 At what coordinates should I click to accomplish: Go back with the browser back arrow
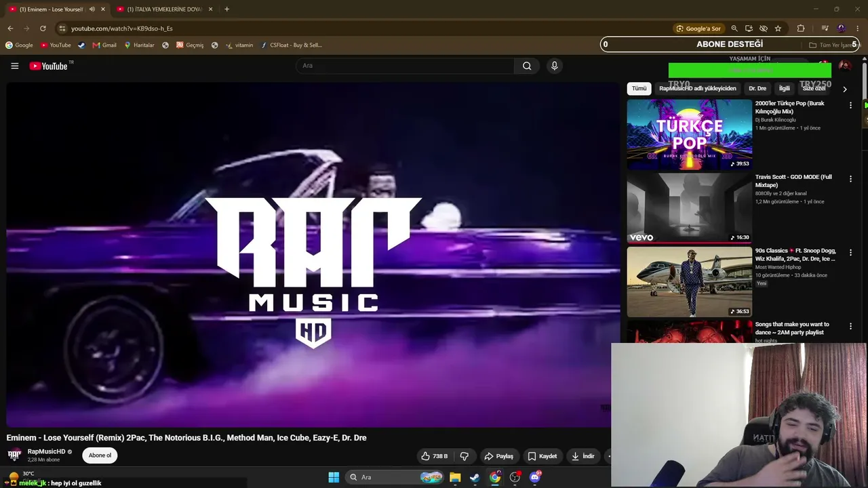click(x=10, y=28)
